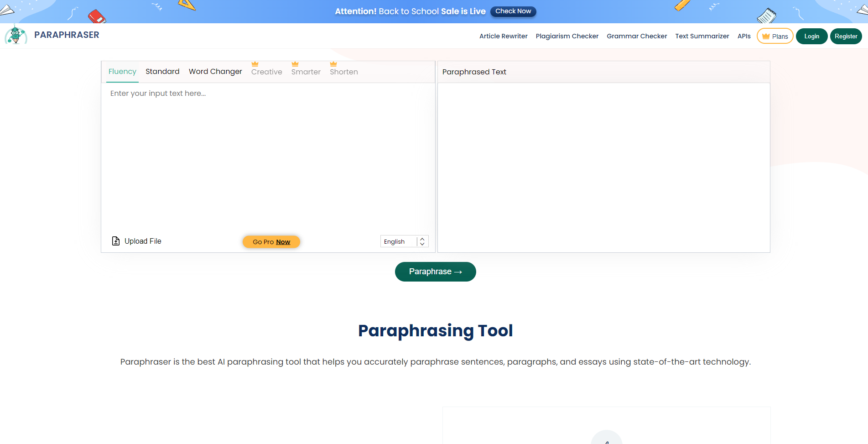Click the Back to School Sale banner text
The width and height of the screenshot is (868, 444).
pos(410,11)
